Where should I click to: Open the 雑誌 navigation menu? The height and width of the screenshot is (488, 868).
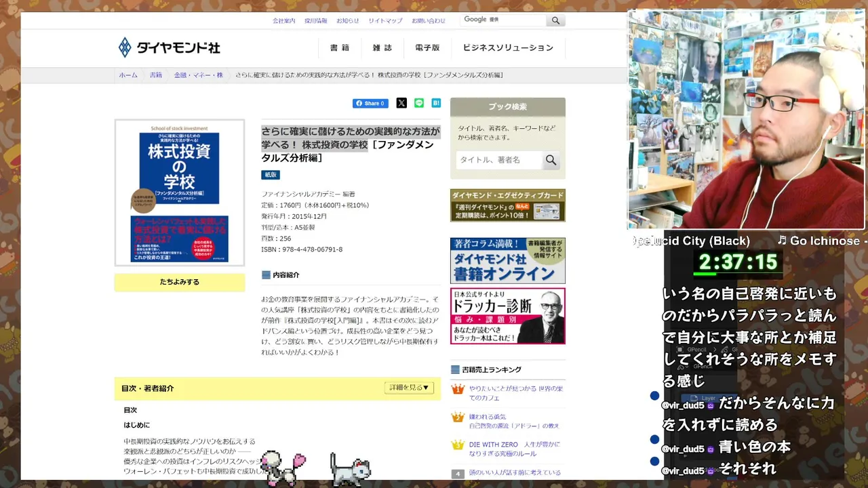pyautogui.click(x=382, y=48)
